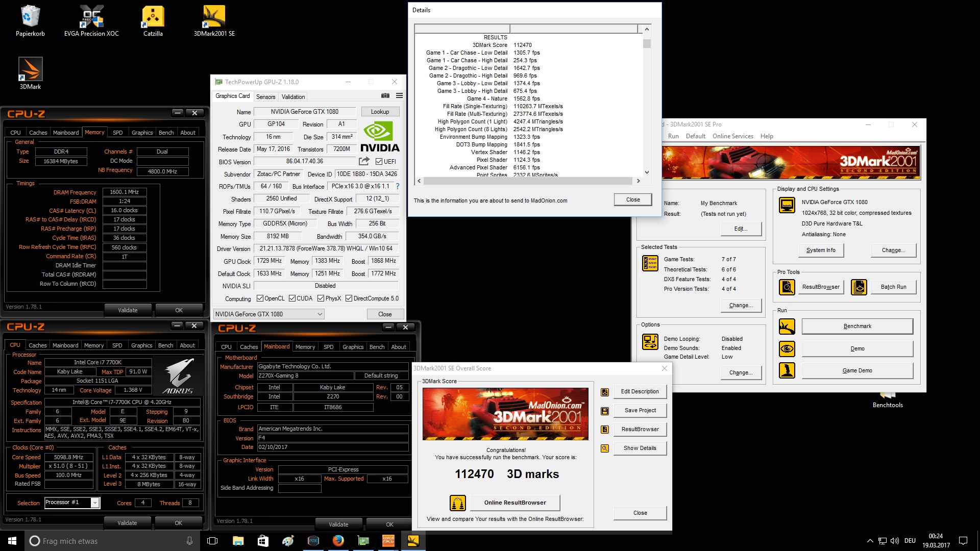The height and width of the screenshot is (551, 980).
Task: Click the Save Project floppy icon
Action: [604, 411]
